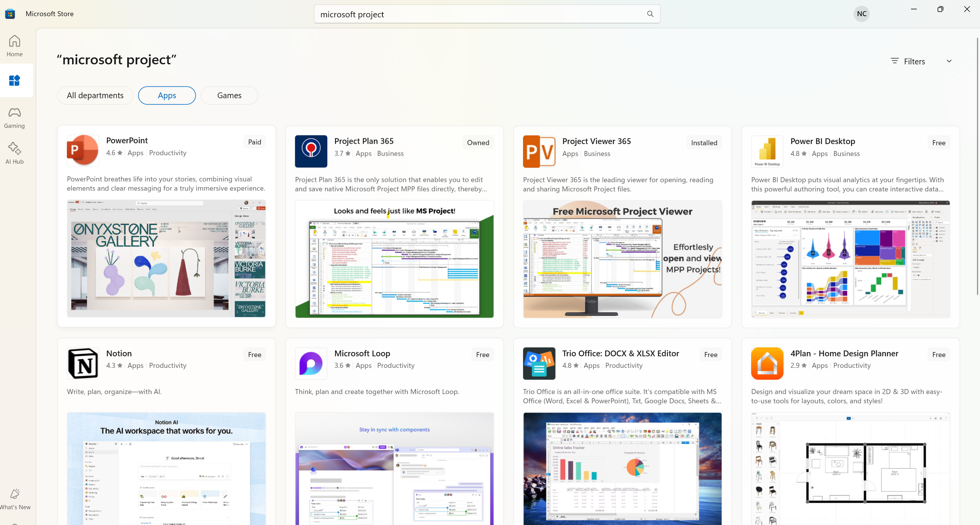Expand the Filters chevron

[949, 61]
